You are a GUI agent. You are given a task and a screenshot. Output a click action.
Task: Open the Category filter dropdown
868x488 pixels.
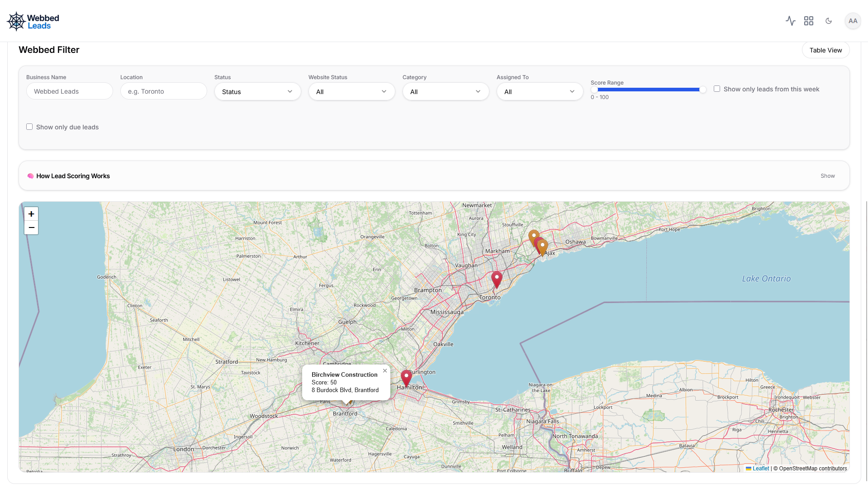coord(446,91)
